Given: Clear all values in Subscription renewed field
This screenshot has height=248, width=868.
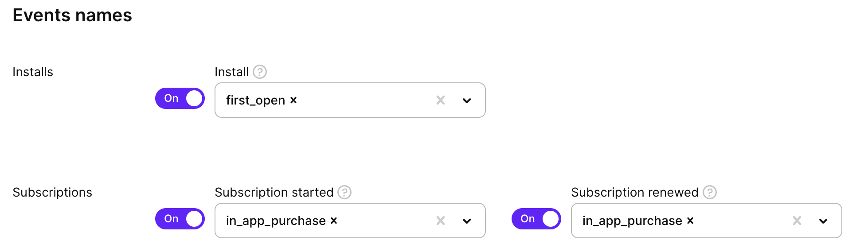Looking at the screenshot, I should tap(797, 221).
